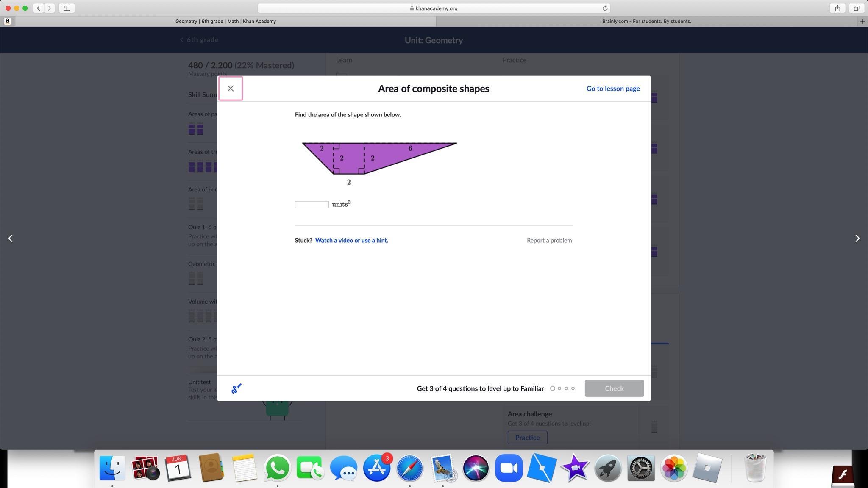Click the Share icon in Safari toolbar
This screenshot has width=868, height=488.
coord(837,8)
